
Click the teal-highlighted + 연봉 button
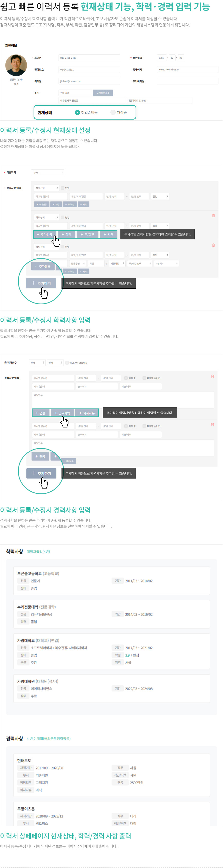pos(40,413)
